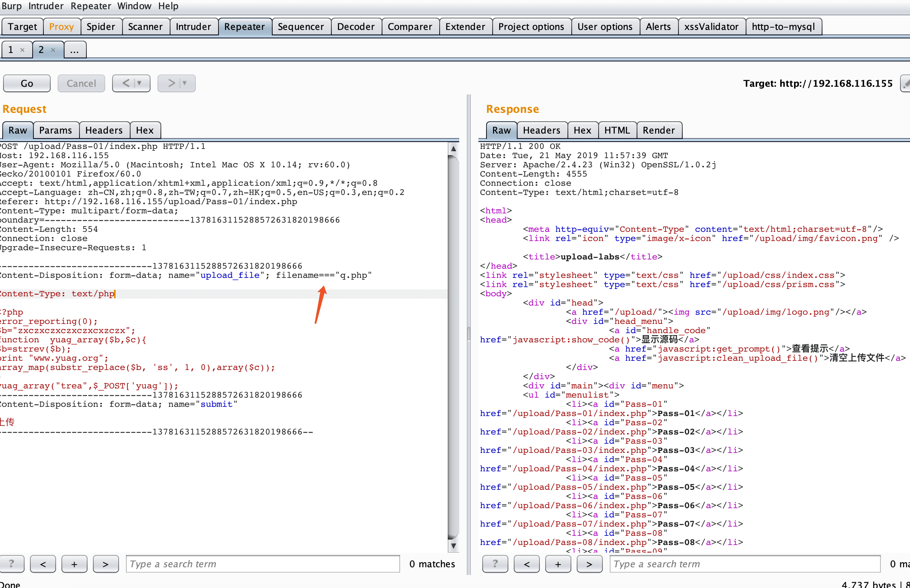Screen dimensions: 910x588
Task: Switch to the Comparer tab
Action: (410, 26)
